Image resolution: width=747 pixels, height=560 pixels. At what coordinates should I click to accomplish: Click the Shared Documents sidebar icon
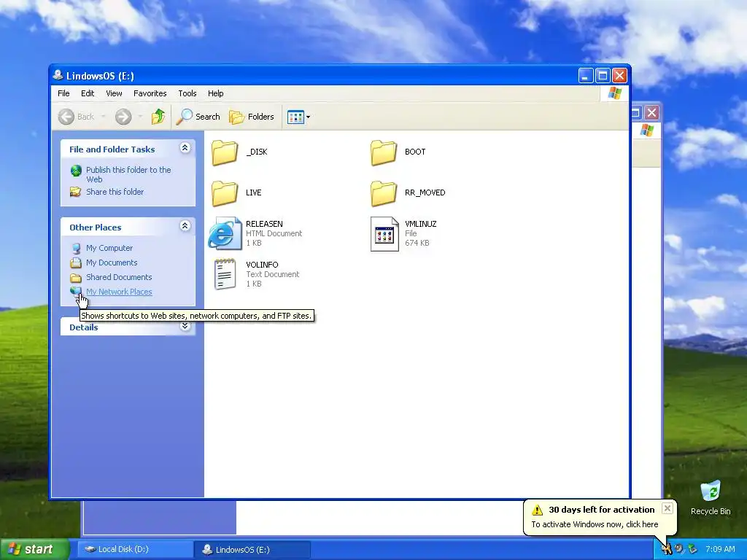pos(76,278)
